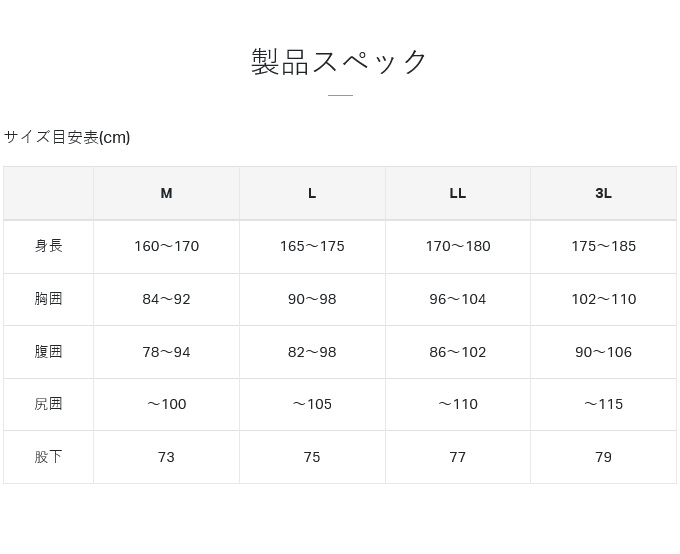Click the 78〜94 waist cell for M
This screenshot has width=680, height=554.
166,352
